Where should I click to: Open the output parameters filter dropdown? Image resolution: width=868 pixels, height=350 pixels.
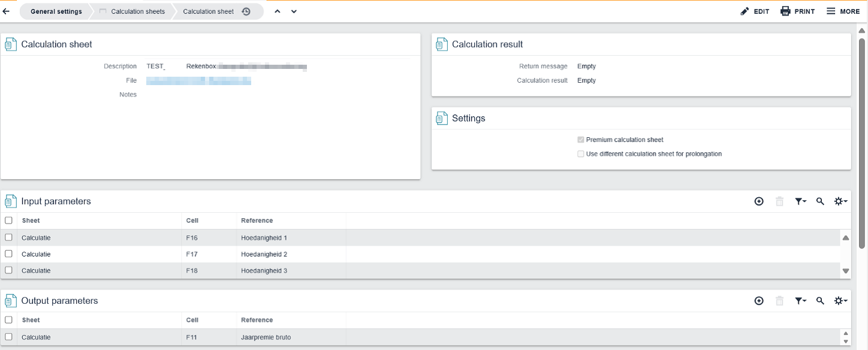(x=800, y=301)
